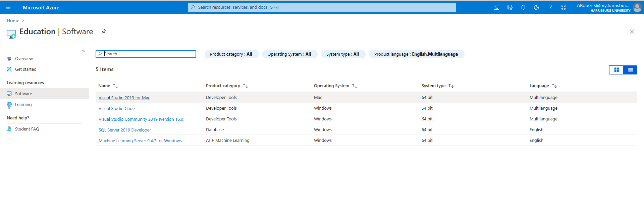Open SQL Server 2019 Developer link

(x=125, y=130)
